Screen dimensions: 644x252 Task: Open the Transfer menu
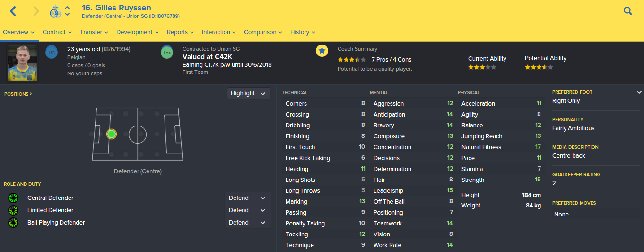pos(94,32)
